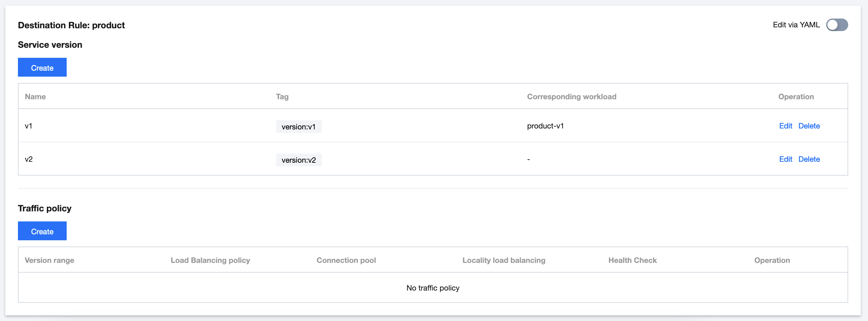The height and width of the screenshot is (321, 868).
Task: Click the Health Check column header
Action: (x=632, y=260)
